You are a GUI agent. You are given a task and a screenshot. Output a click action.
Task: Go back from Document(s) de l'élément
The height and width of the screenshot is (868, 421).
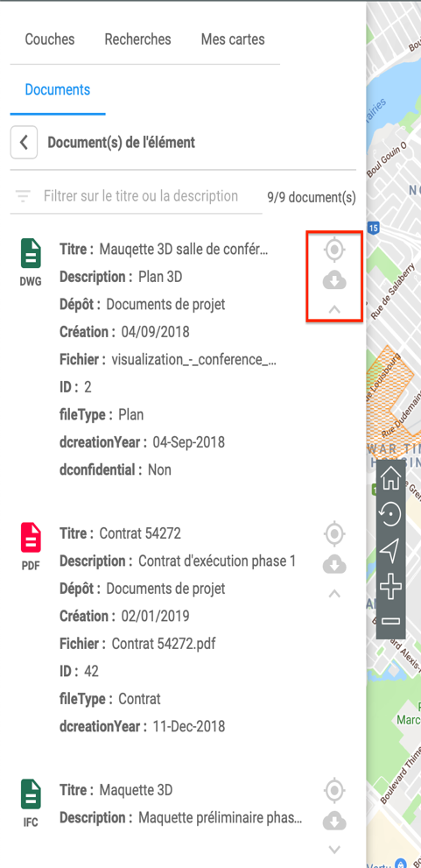pos(24,142)
